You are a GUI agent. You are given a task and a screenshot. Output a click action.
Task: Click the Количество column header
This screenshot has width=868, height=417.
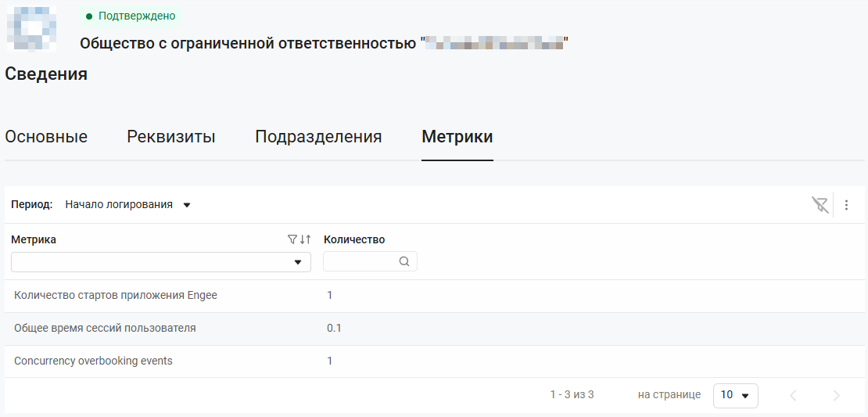(x=354, y=239)
